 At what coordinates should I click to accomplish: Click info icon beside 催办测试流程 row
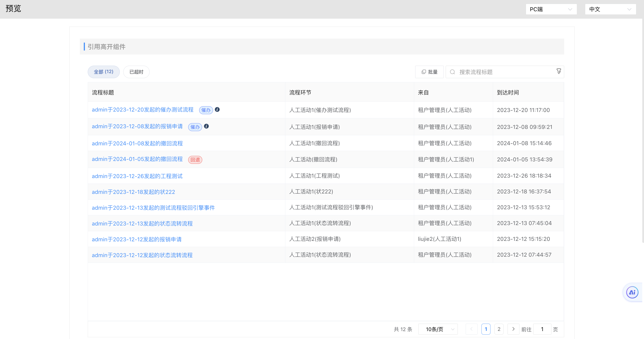(217, 110)
